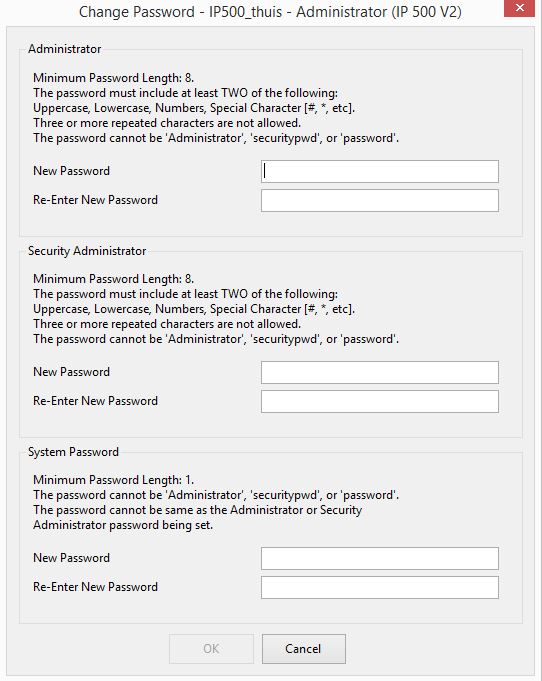
Task: Click New Password label under System Password
Action: tap(72, 558)
